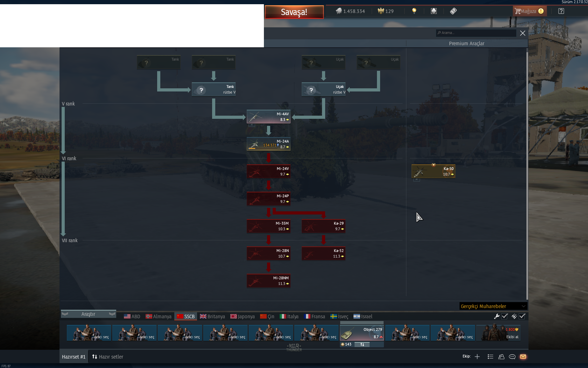Switch to the Japonya nation tab

243,316
